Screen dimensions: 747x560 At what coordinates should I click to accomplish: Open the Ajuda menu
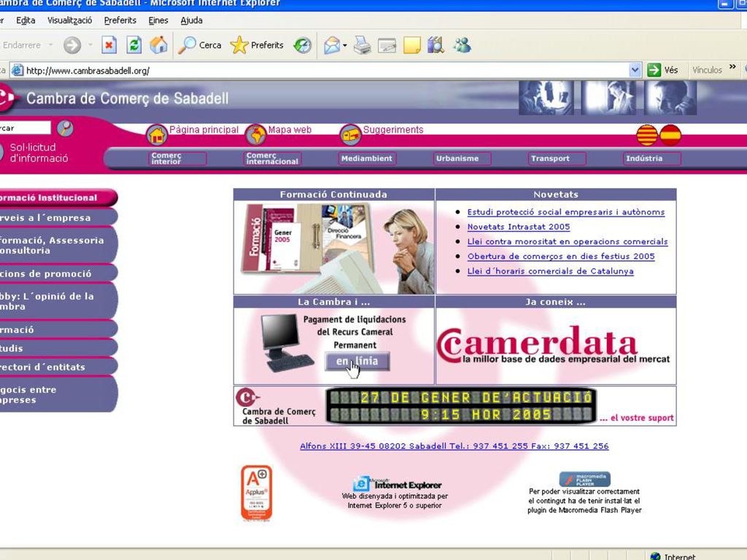point(192,20)
